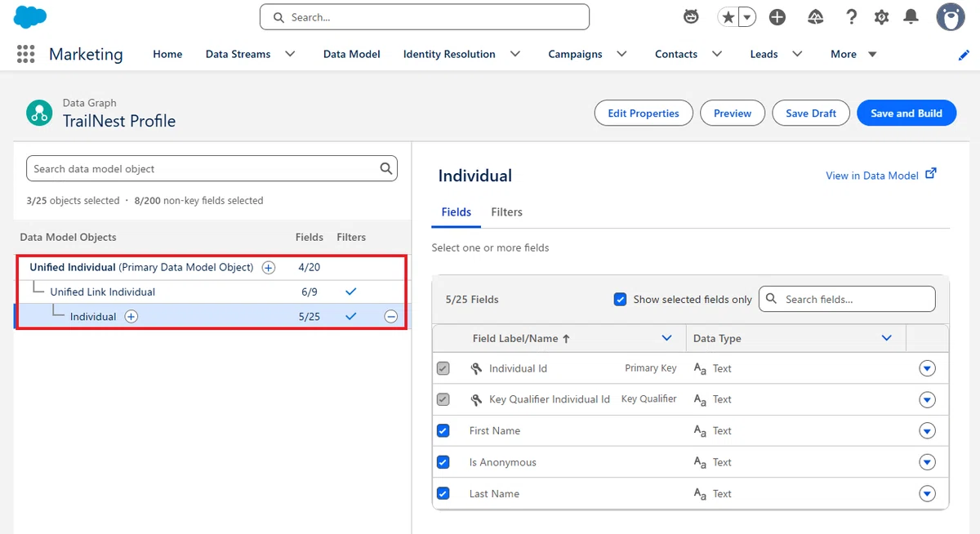The image size is (980, 534).
Task: Uncheck the Is Anonymous field checkbox
Action: (443, 462)
